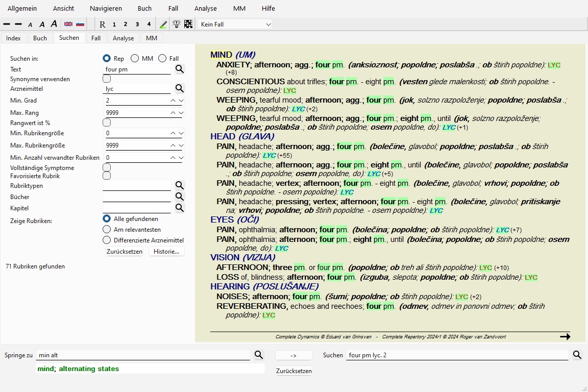Screen dimensions: 588x392
Task: Click the next page arrow at bottom right
Action: pos(565,336)
